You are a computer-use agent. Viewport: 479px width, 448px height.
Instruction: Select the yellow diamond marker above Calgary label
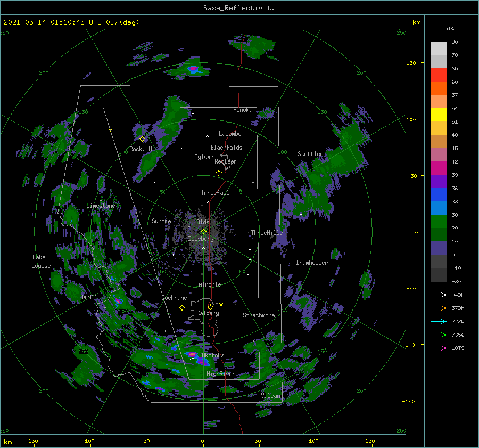[x=210, y=307]
